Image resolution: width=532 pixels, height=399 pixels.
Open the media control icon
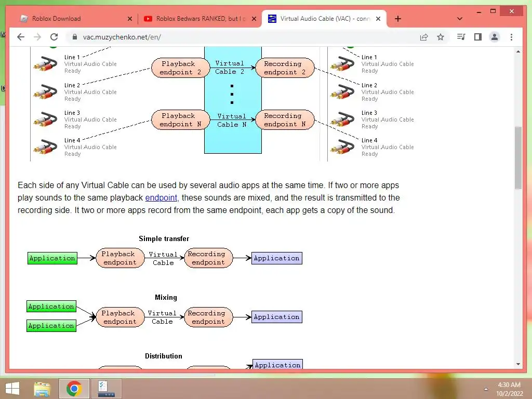tap(461, 37)
